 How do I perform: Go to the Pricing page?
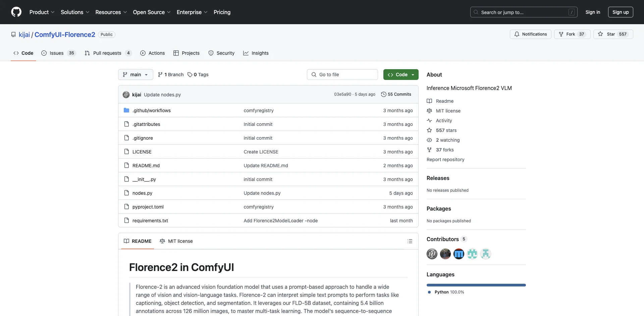222,12
